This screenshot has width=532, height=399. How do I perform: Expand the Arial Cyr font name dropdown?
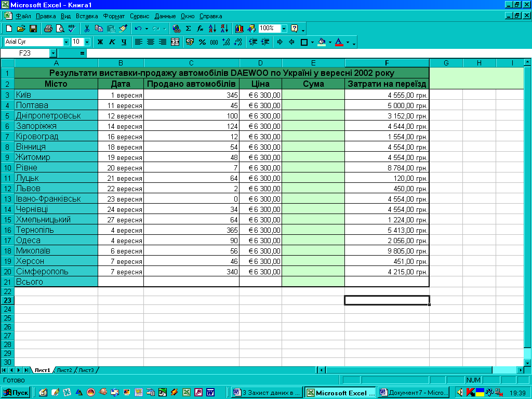[66, 42]
